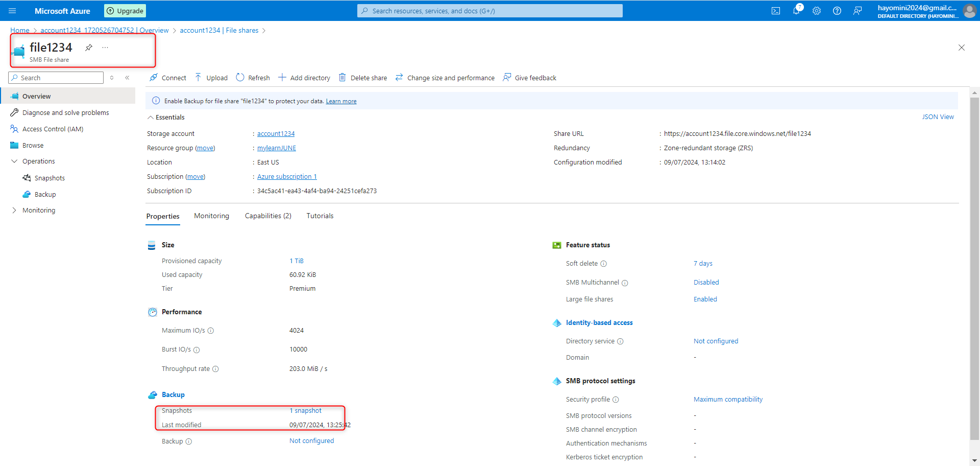This screenshot has width=980, height=466.
Task: Collapse the Essentials section
Action: (x=151, y=118)
